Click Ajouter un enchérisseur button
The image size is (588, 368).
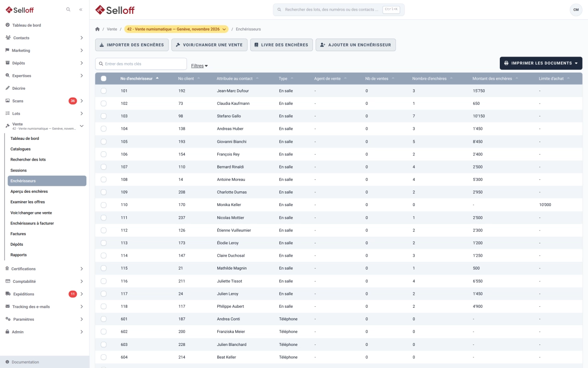coord(356,45)
